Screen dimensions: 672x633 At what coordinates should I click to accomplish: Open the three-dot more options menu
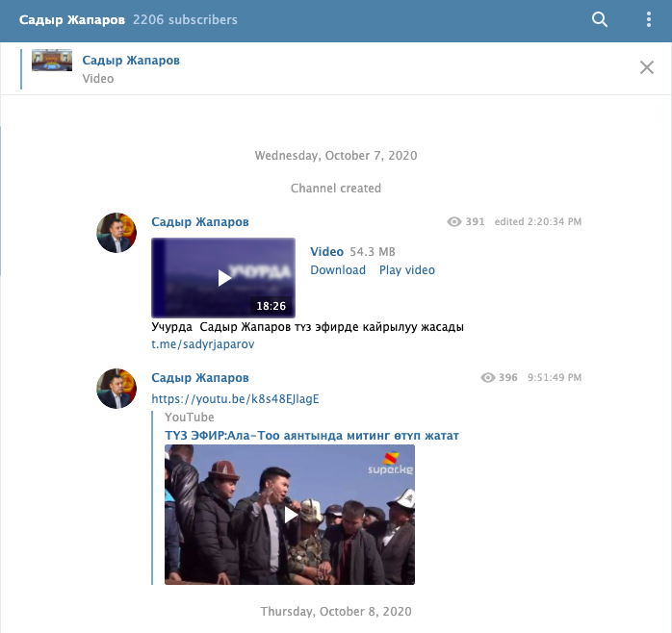click(x=648, y=19)
